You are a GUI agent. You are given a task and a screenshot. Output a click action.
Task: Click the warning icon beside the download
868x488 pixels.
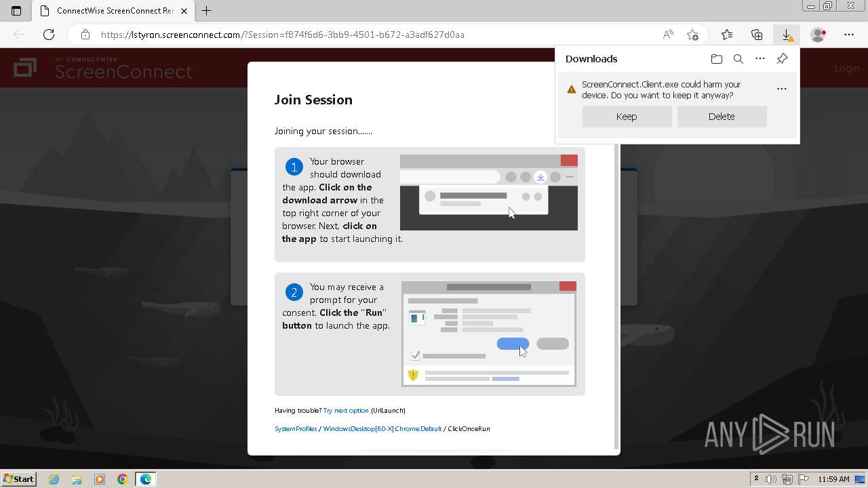pyautogui.click(x=572, y=89)
